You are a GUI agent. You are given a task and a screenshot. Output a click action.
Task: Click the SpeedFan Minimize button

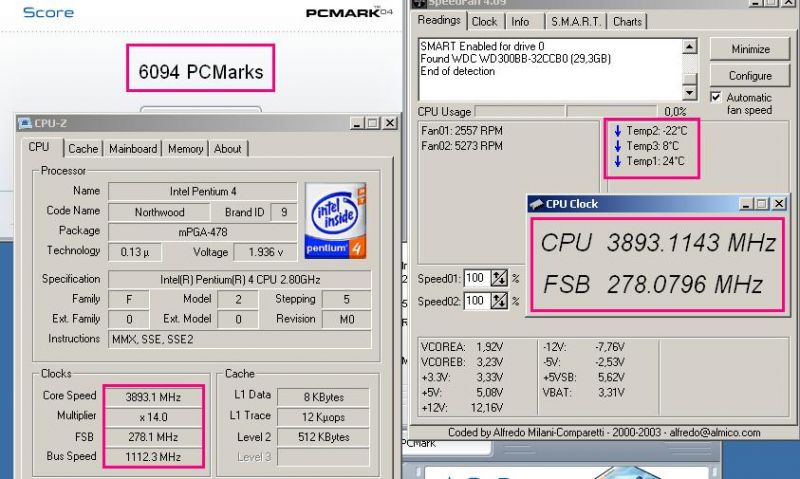click(750, 49)
